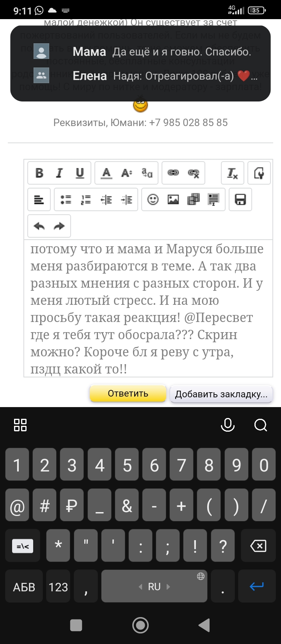281x644 pixels.
Task: Toggle underline text formatting
Action: pos(80,173)
